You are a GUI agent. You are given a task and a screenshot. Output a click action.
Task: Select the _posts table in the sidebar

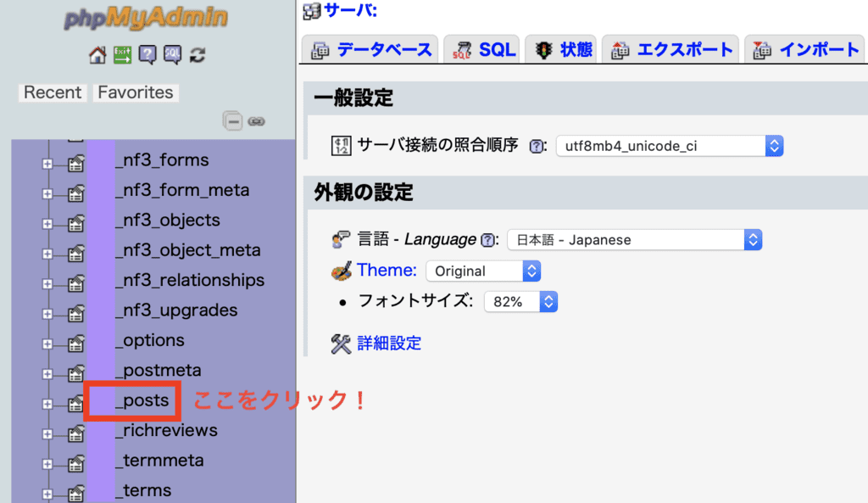point(142,400)
